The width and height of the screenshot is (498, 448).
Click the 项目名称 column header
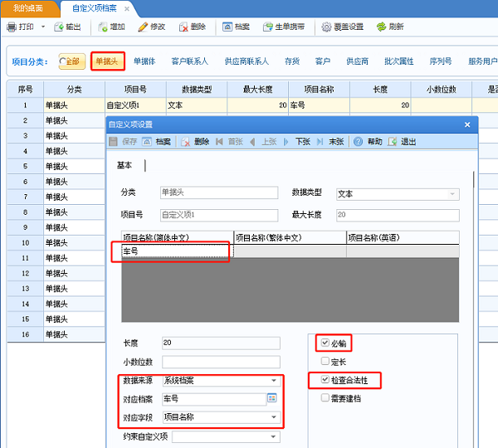click(319, 90)
